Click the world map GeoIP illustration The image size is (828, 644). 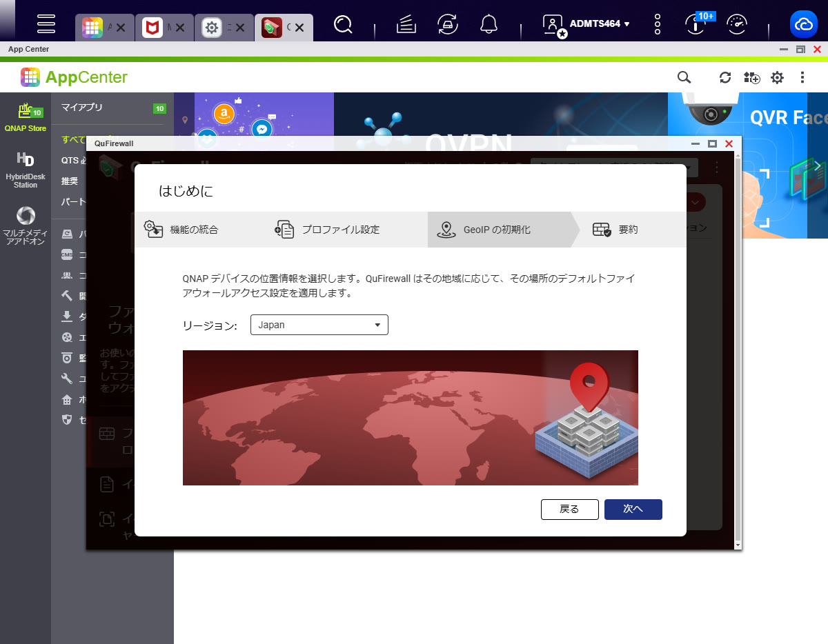(x=411, y=418)
